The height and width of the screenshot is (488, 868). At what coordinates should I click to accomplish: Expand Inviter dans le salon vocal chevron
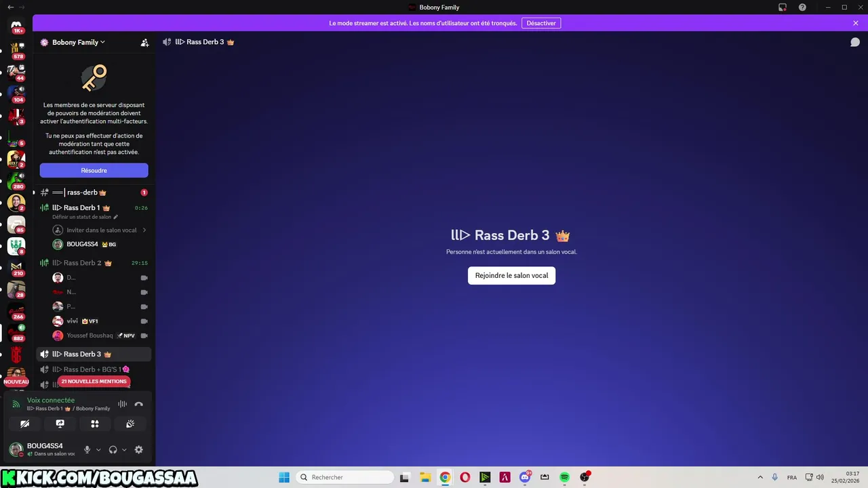pos(144,230)
